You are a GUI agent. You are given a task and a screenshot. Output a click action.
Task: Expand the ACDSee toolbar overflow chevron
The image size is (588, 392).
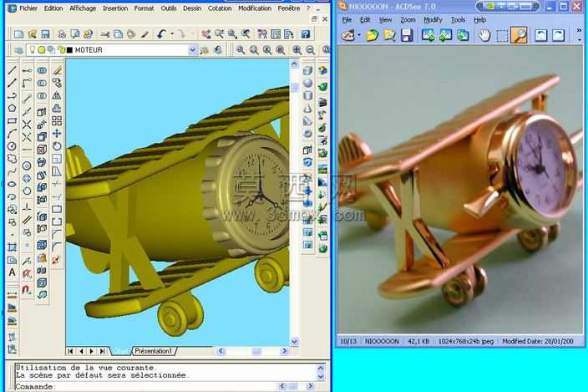click(x=579, y=30)
